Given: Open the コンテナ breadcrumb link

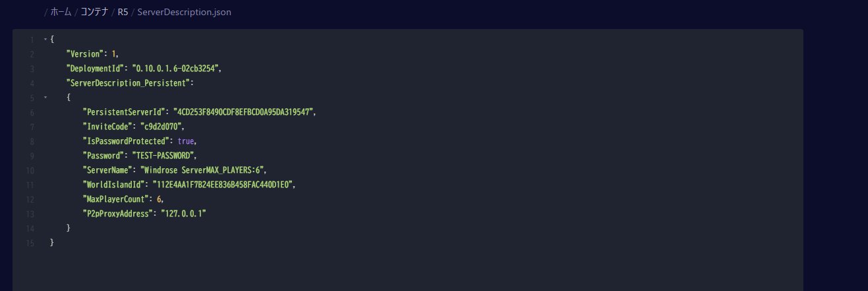Looking at the screenshot, I should coord(95,13).
